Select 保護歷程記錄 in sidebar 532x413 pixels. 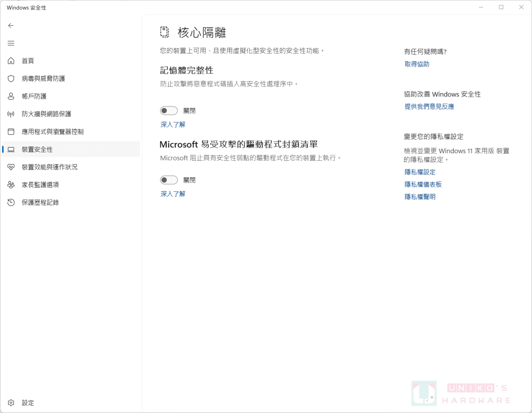[71, 202]
